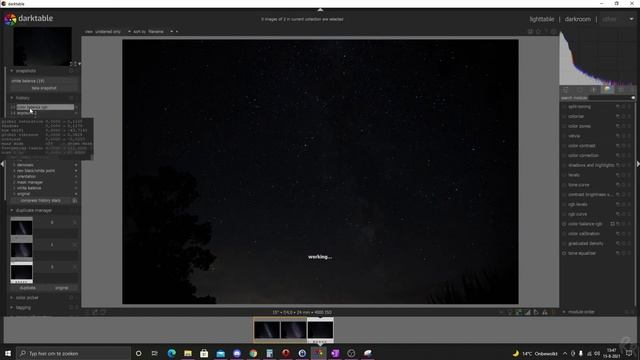Select the second filmstrip thumbnail
Screen dimensions: 640x360
coord(293,330)
